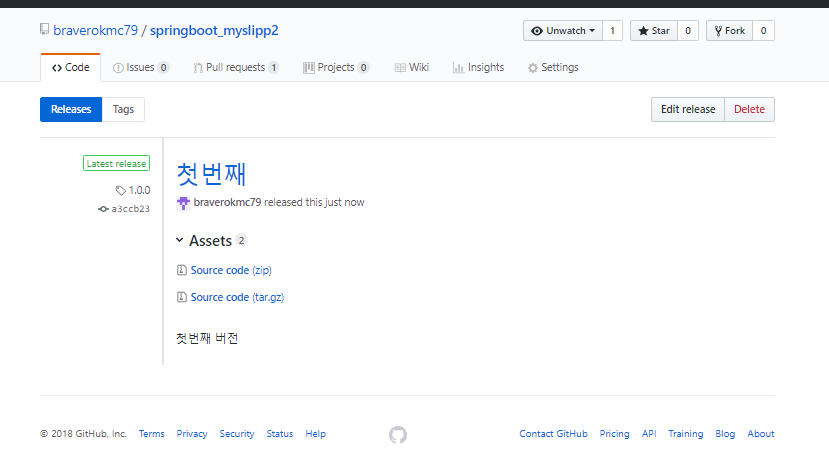Viewport: 829px width, 476px height.
Task: Click the stargazers count 0
Action: 688,31
